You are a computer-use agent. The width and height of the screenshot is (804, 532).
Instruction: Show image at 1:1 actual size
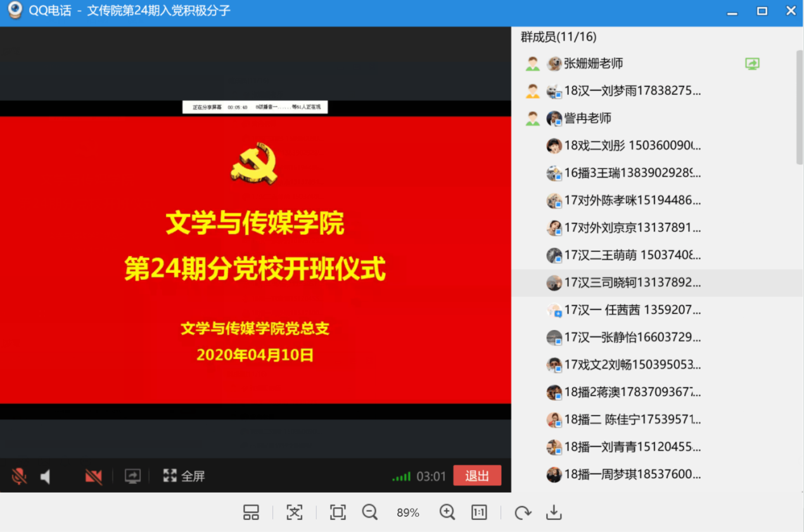point(479,512)
